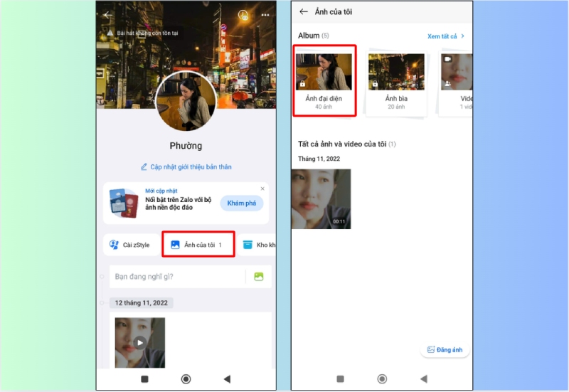This screenshot has height=392, width=569.
Task: Play the video posted 12 tháng 11
Action: 140,342
